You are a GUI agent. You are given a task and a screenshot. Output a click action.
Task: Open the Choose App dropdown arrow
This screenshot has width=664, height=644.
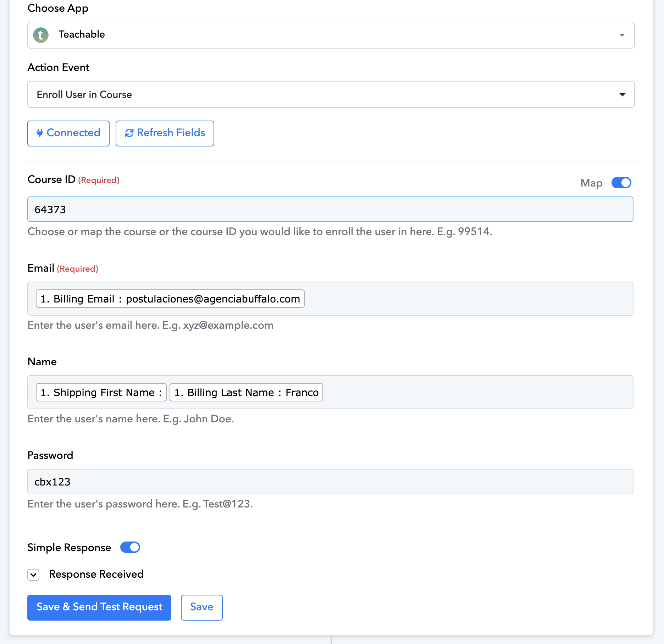pyautogui.click(x=622, y=35)
